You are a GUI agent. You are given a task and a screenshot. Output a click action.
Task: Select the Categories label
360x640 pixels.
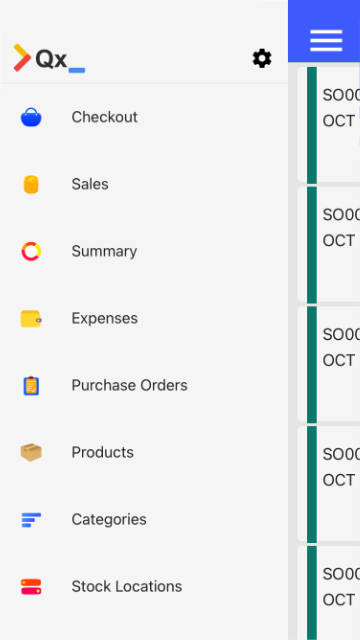[109, 520]
